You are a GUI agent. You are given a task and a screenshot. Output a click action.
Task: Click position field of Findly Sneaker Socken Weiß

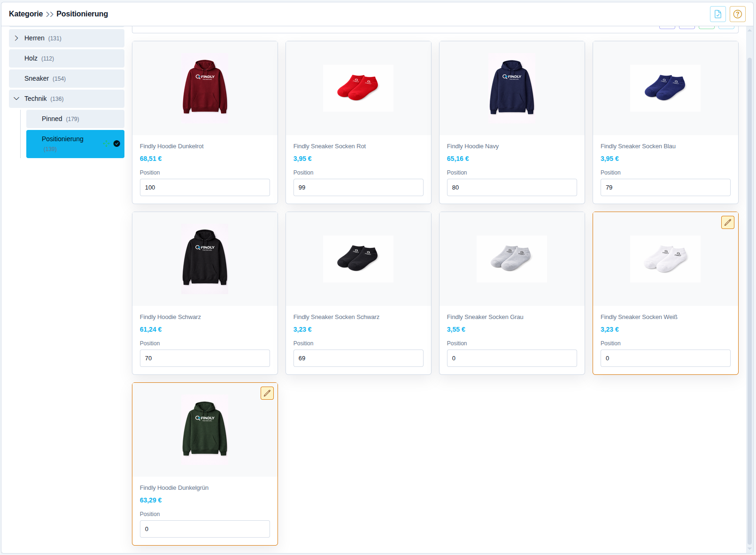tap(665, 358)
